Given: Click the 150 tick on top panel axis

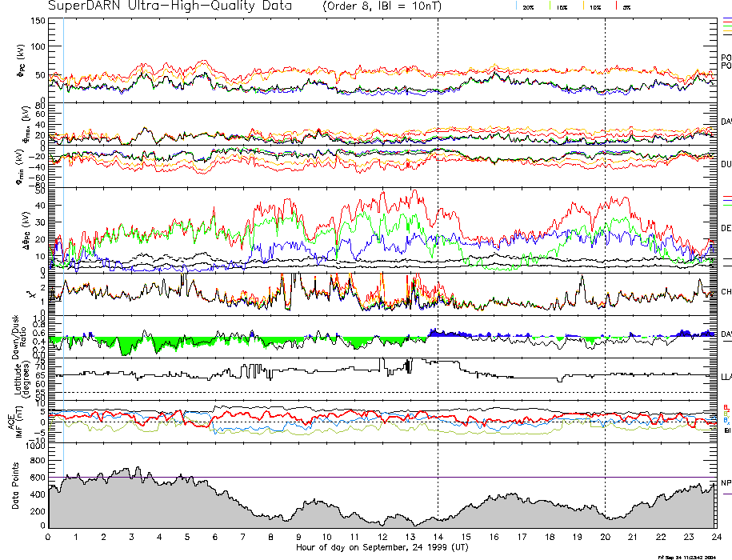Looking at the screenshot, I should tap(37, 21).
